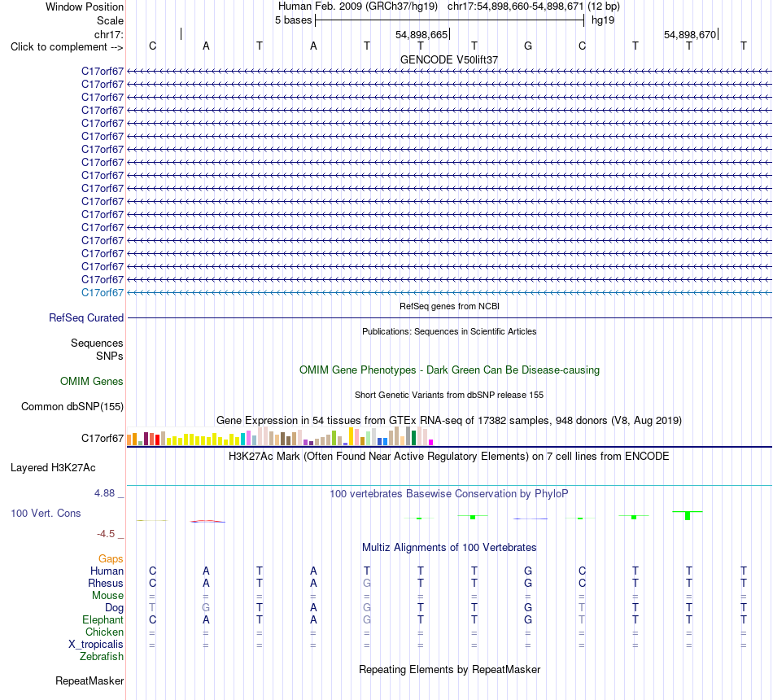Click the 'Rhesus' alignment row label

pyautogui.click(x=106, y=584)
